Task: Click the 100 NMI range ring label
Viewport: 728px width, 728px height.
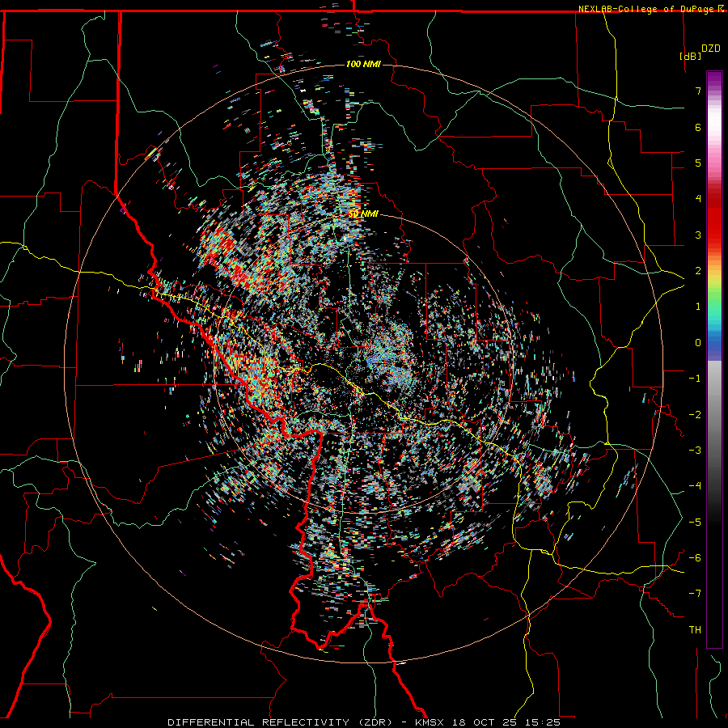Action: click(363, 64)
